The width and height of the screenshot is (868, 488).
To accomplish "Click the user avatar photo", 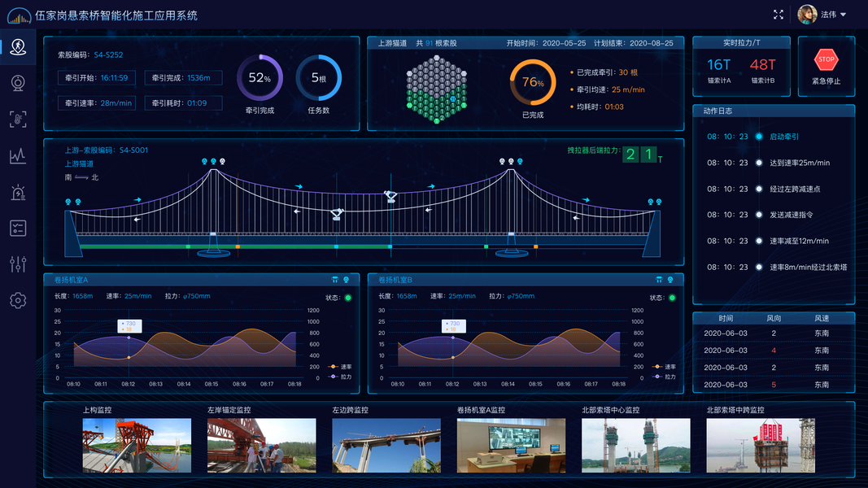I will point(807,15).
